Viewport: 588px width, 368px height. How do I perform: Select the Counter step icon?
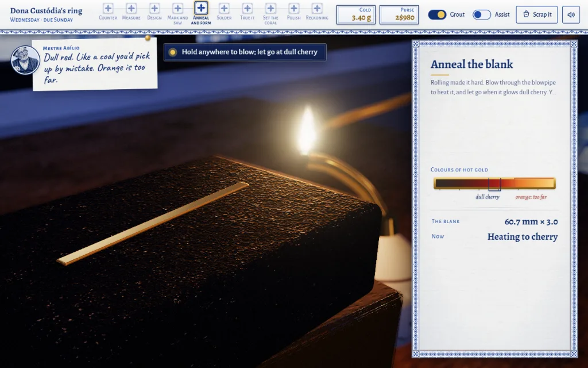pos(107,8)
